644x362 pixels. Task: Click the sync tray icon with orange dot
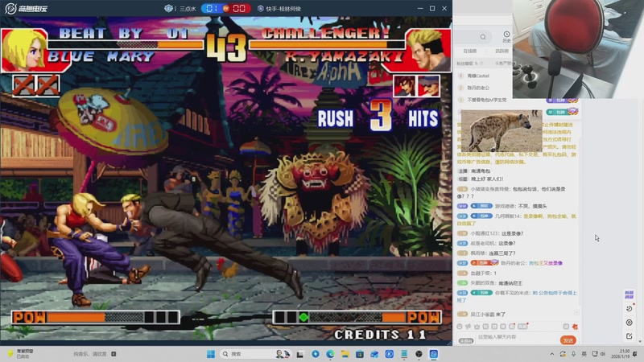(x=563, y=354)
